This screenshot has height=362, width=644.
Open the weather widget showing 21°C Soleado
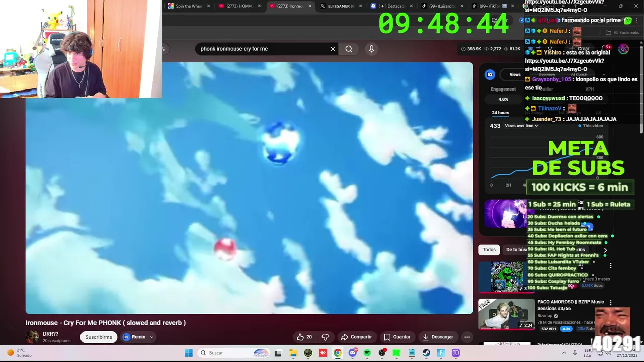pos(19,353)
